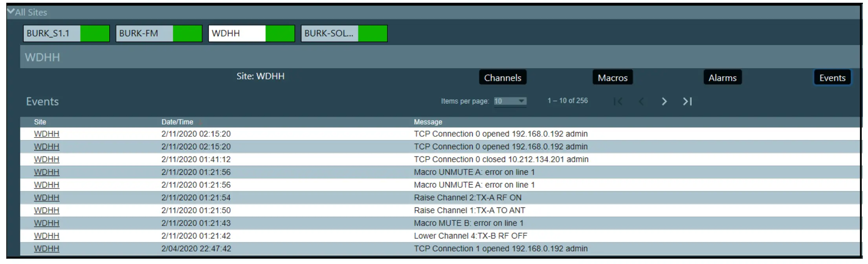Click BURK-SOL's green status indicator
Image resolution: width=868 pixels, height=264 pixels.
373,33
